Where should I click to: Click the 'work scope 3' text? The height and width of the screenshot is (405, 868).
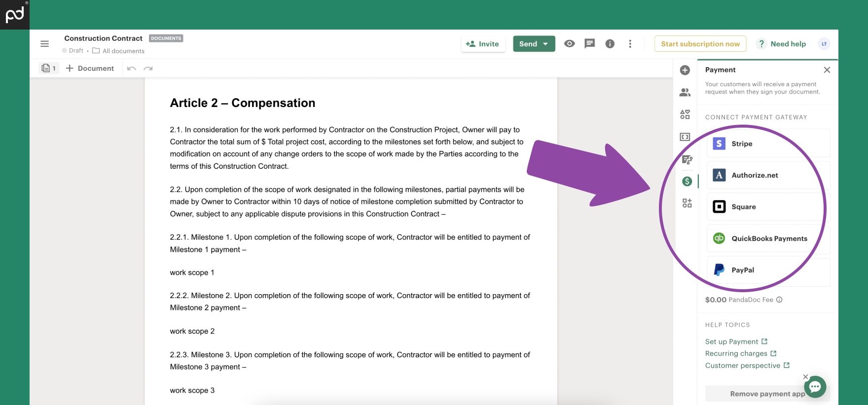click(x=192, y=390)
